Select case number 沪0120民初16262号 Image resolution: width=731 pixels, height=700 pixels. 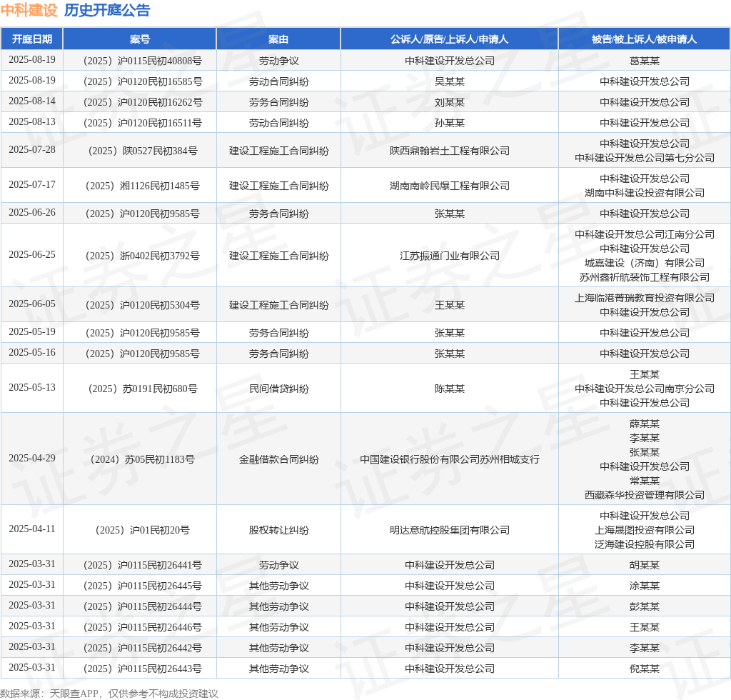click(x=142, y=102)
